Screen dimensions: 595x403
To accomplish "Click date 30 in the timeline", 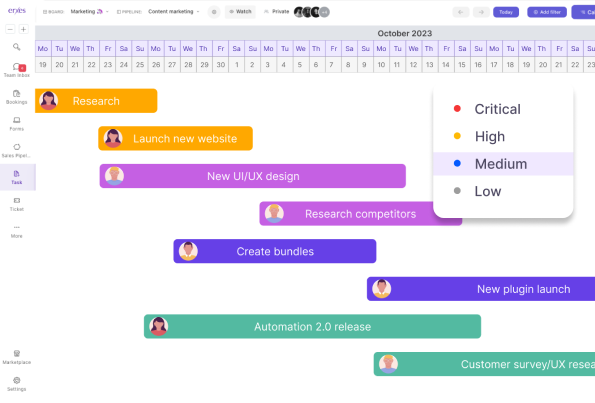I will tap(220, 65).
